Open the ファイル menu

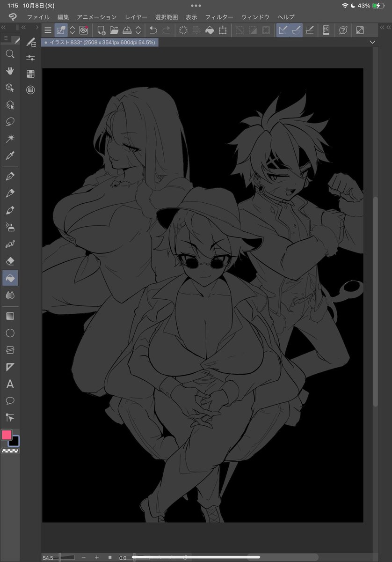coord(38,17)
